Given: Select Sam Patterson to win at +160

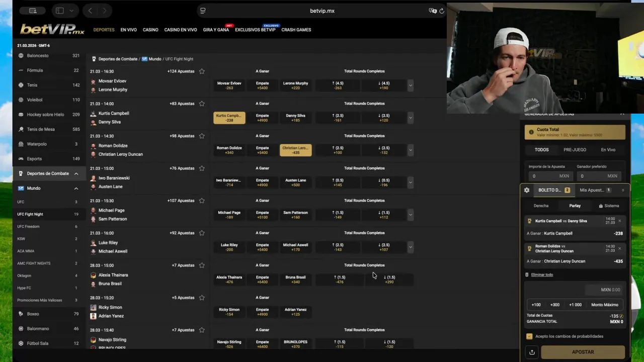Looking at the screenshot, I should tap(295, 215).
